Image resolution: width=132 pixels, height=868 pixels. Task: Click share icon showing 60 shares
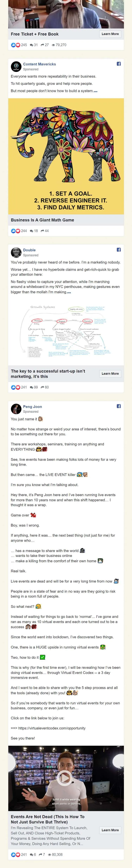coord(43,387)
